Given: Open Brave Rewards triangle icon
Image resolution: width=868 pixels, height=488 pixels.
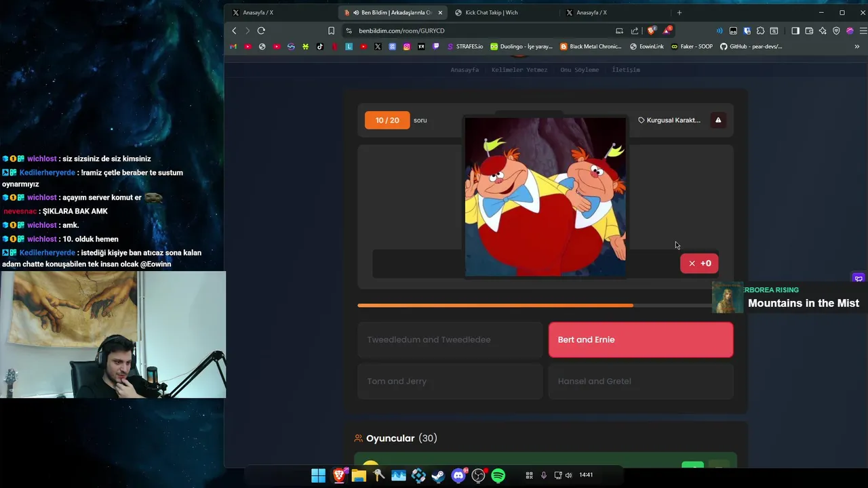Looking at the screenshot, I should point(667,30).
